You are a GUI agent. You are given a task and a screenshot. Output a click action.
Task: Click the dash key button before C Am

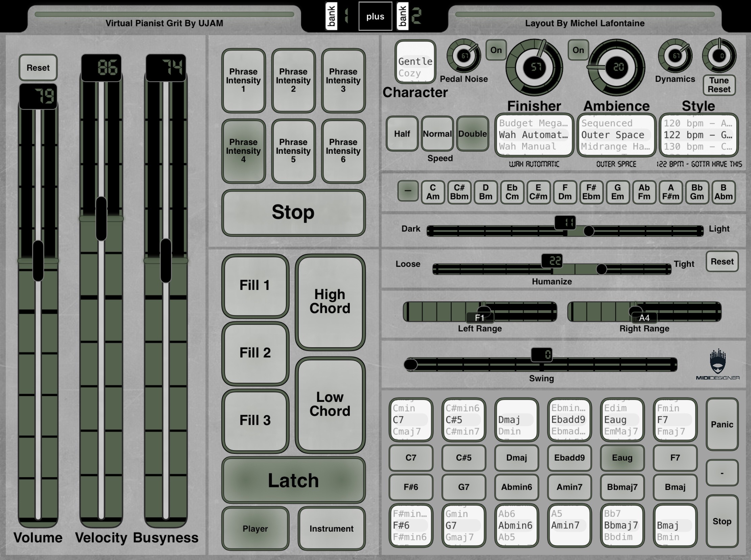click(408, 191)
